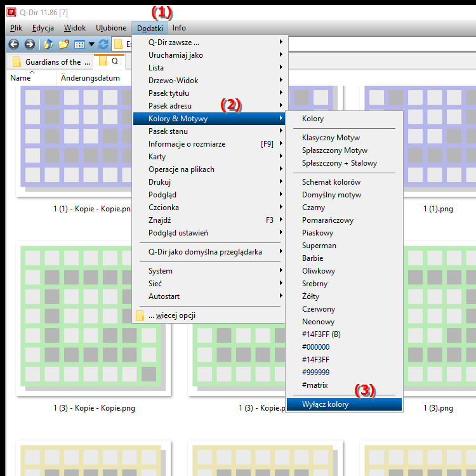Image resolution: width=476 pixels, height=476 pixels.
Task: Open the Sieć submenu
Action: [x=209, y=284]
